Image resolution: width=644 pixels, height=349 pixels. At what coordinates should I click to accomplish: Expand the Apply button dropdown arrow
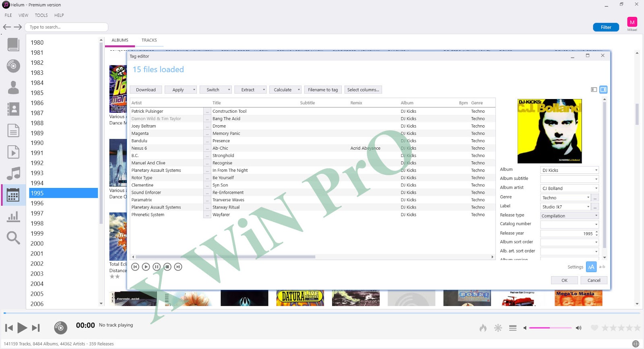pos(194,90)
